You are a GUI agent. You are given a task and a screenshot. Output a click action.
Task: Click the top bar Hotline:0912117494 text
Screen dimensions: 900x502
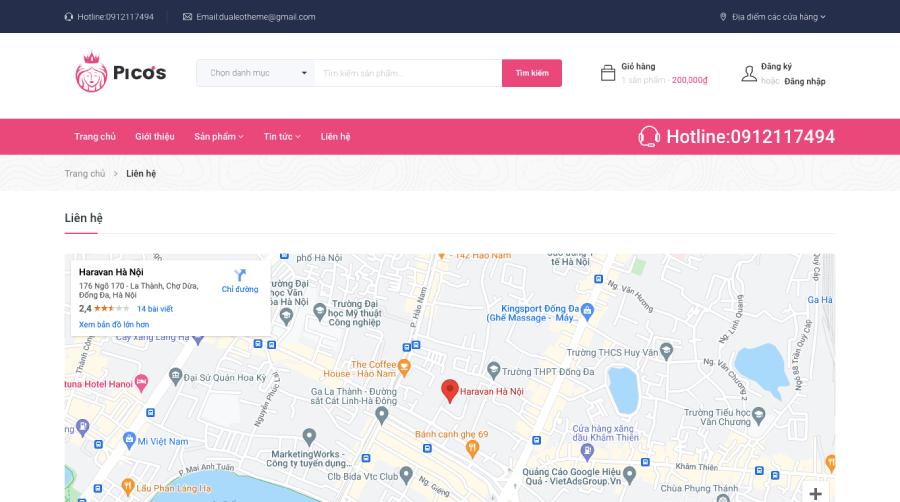[x=115, y=17]
